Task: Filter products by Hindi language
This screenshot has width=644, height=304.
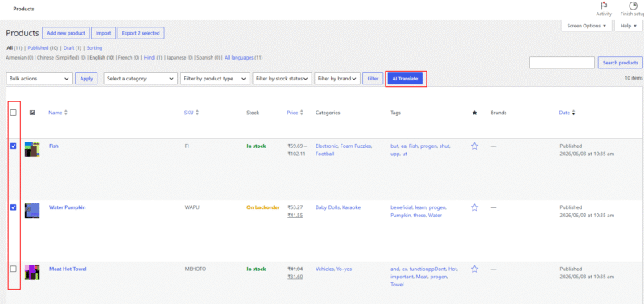Action: [150, 58]
